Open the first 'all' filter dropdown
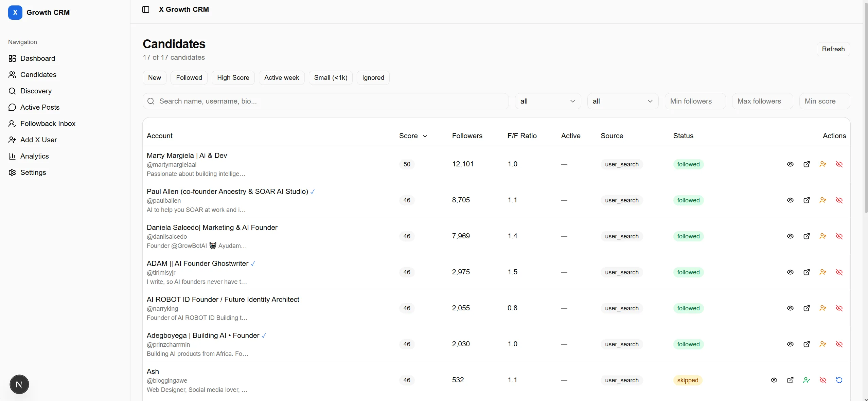Image resolution: width=868 pixels, height=401 pixels. [548, 101]
